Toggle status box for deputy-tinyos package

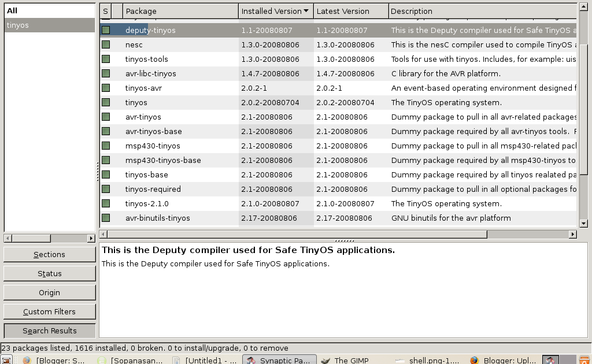[x=106, y=30]
